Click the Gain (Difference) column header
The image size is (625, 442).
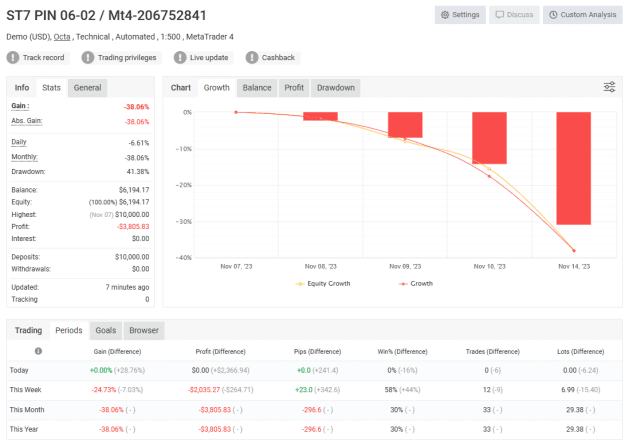[x=117, y=352]
